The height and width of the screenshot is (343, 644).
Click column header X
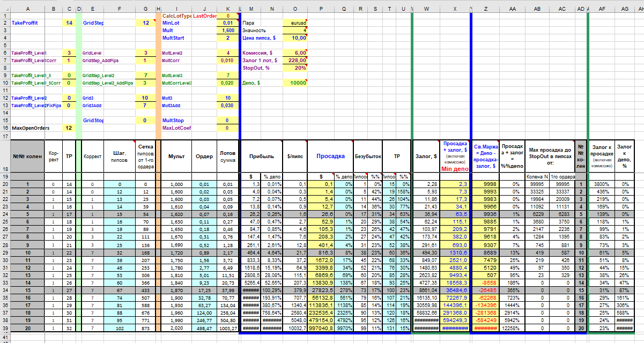point(455,9)
